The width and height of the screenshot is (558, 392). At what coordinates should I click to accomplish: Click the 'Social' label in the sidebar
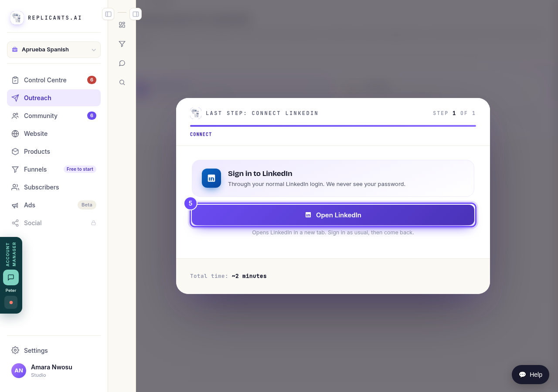point(33,223)
